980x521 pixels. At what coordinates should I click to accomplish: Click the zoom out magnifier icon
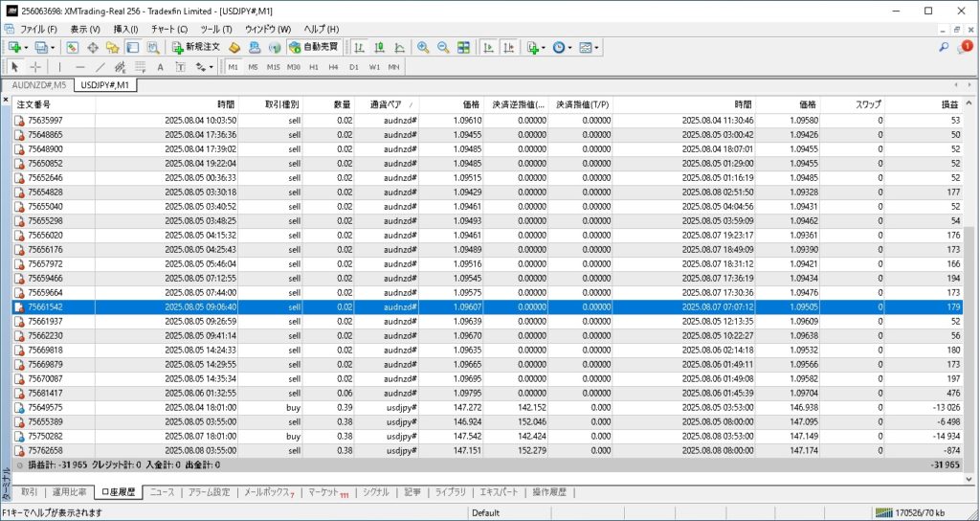[443, 47]
